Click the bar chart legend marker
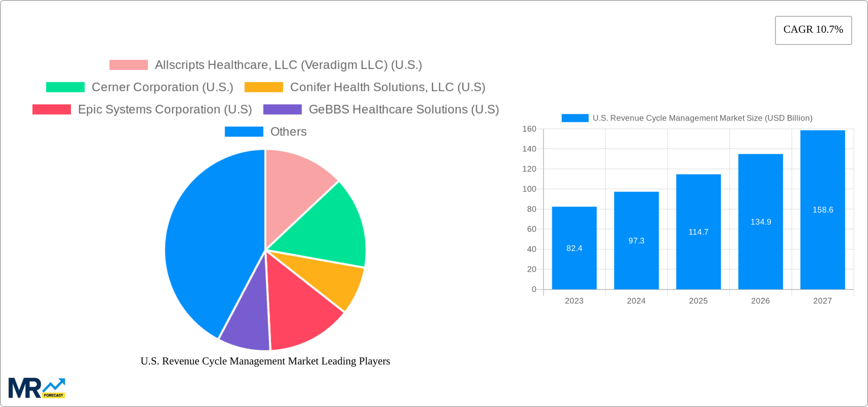The width and height of the screenshot is (868, 407). click(575, 118)
